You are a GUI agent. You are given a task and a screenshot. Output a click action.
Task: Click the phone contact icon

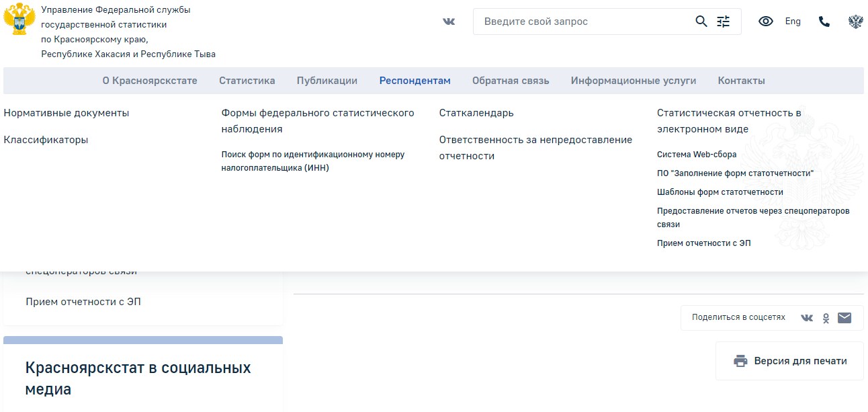click(824, 22)
